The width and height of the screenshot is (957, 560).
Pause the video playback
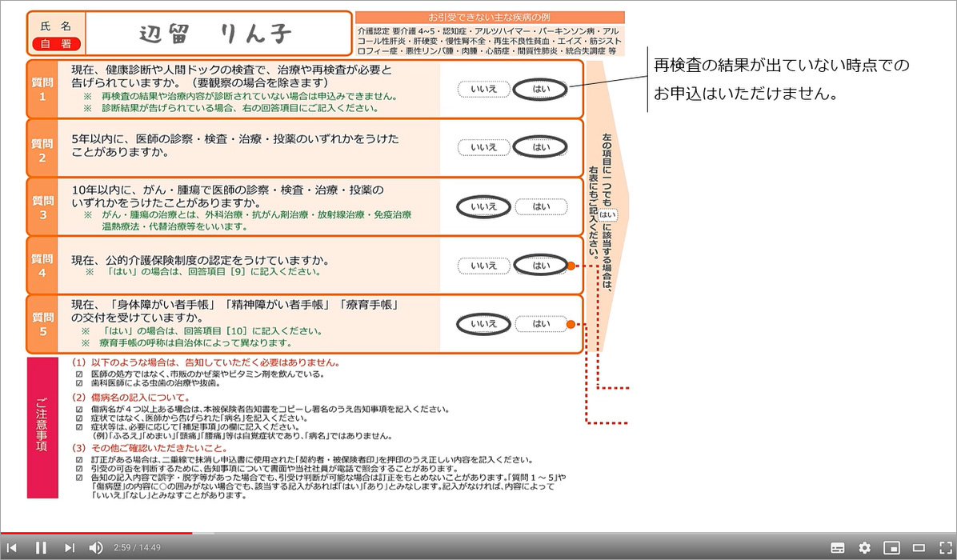coord(41,548)
